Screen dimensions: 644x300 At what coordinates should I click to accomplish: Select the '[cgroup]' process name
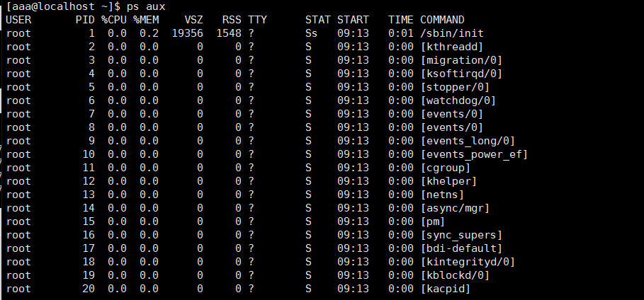click(x=446, y=168)
